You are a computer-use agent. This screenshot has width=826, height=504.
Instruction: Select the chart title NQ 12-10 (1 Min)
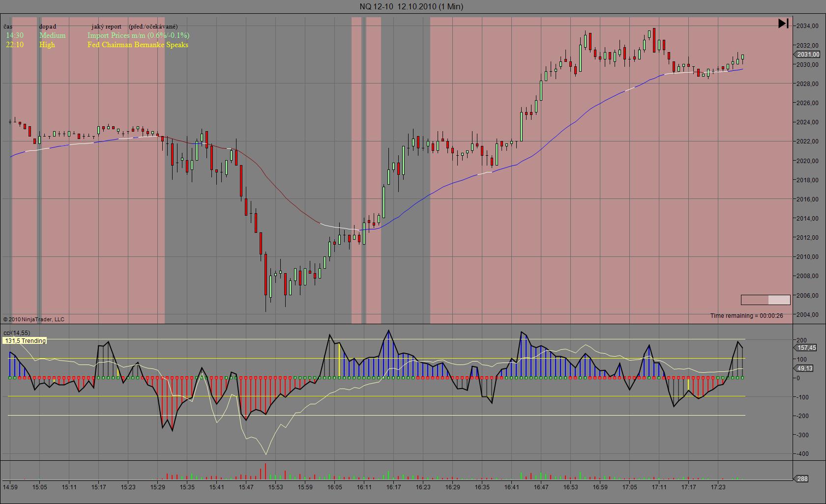411,6
